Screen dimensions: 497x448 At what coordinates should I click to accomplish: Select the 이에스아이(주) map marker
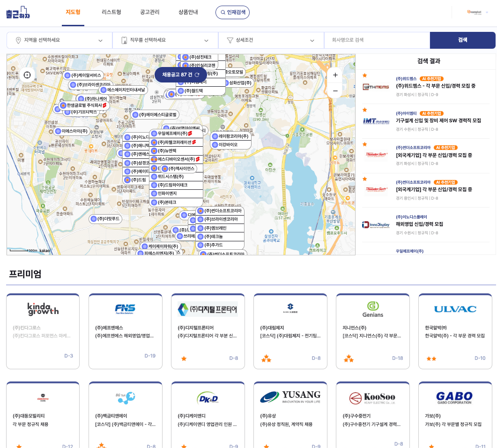pyautogui.click(x=72, y=131)
